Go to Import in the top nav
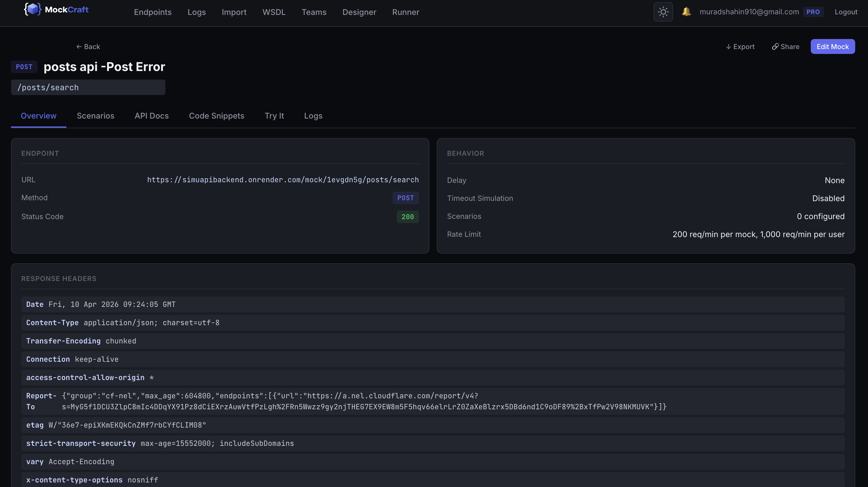868x487 pixels. click(234, 12)
